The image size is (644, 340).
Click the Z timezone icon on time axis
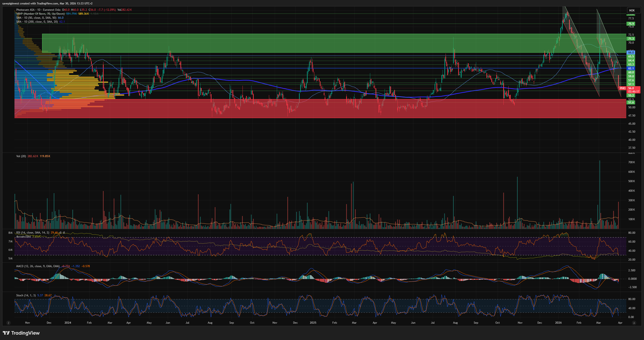click(8, 323)
